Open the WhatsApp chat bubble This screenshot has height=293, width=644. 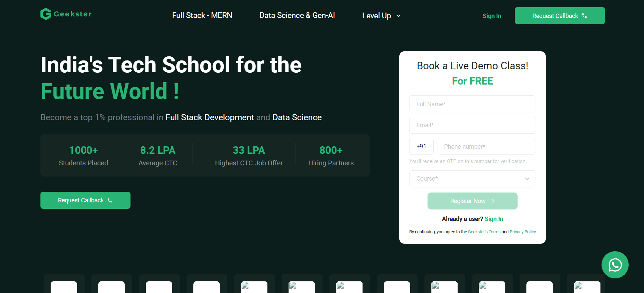(x=615, y=265)
